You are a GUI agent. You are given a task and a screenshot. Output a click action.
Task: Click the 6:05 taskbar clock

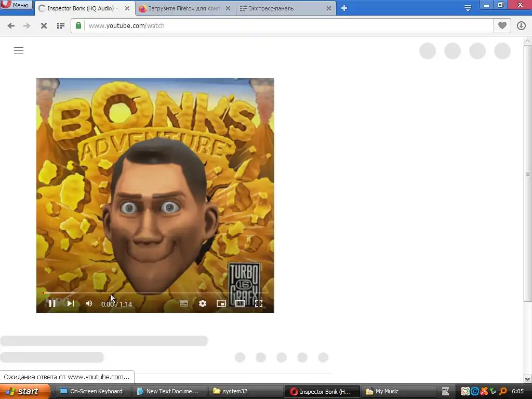[517, 391]
